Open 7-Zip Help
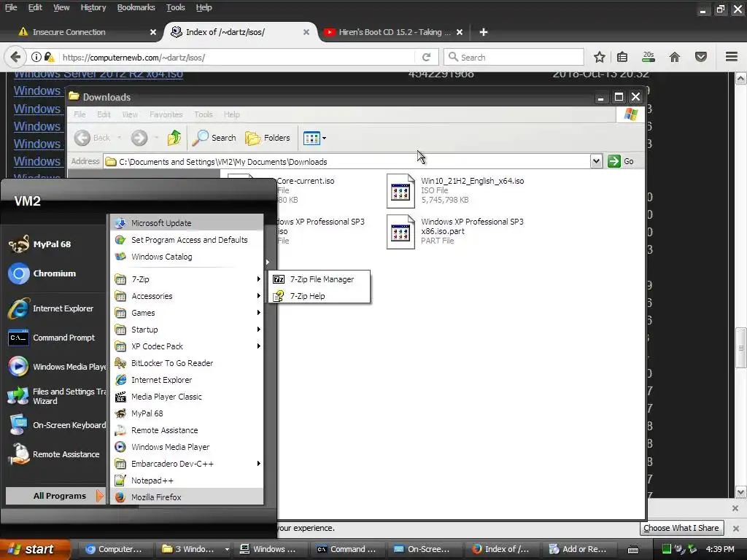This screenshot has width=747, height=560. 320,296
